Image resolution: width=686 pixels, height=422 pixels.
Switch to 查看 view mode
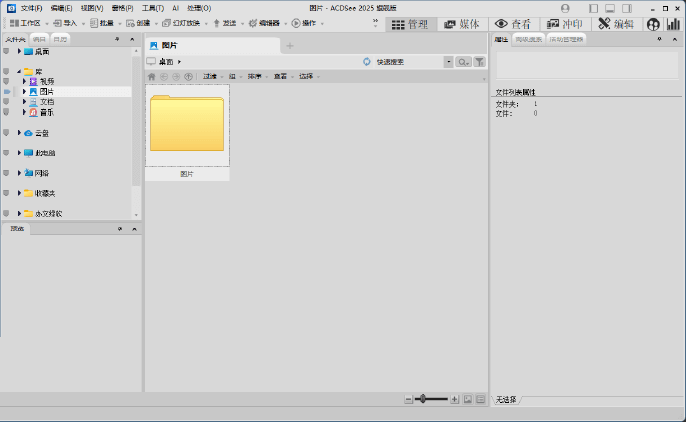pos(513,24)
